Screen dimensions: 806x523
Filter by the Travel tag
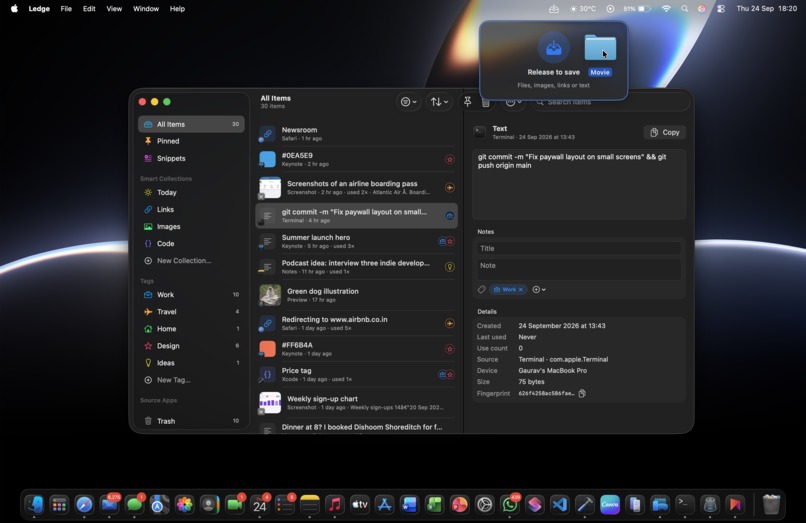(x=191, y=312)
